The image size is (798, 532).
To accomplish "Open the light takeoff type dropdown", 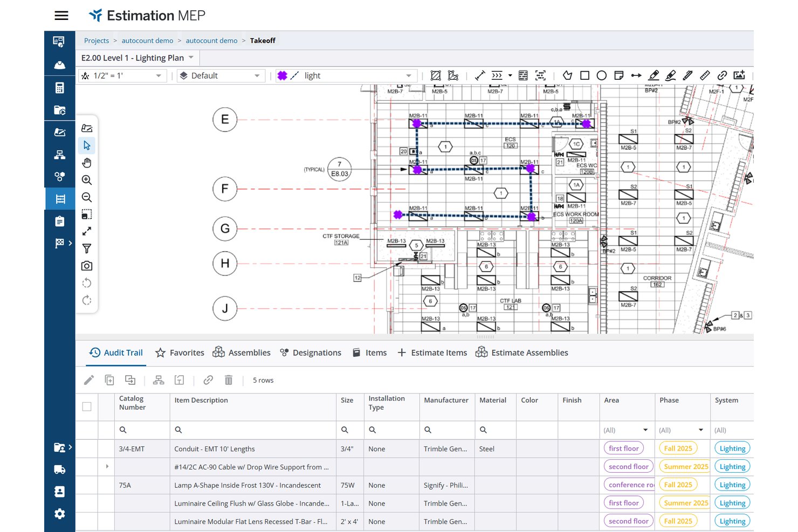I will 346,75.
